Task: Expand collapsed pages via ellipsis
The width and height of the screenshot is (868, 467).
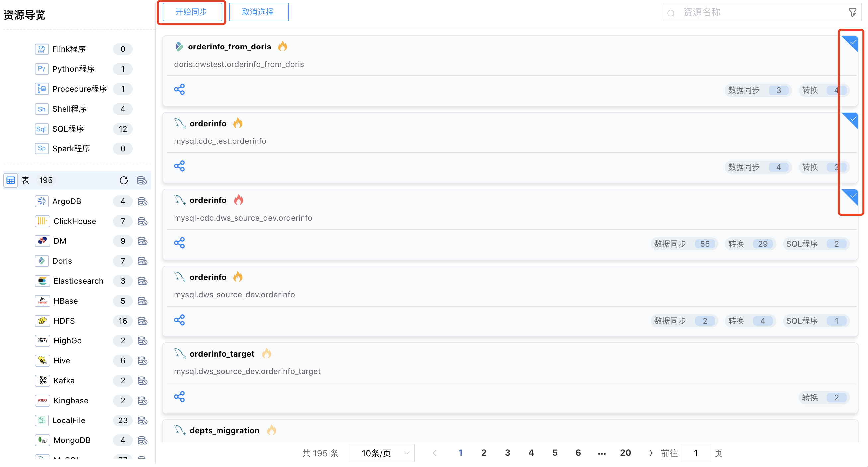Action: click(x=602, y=453)
